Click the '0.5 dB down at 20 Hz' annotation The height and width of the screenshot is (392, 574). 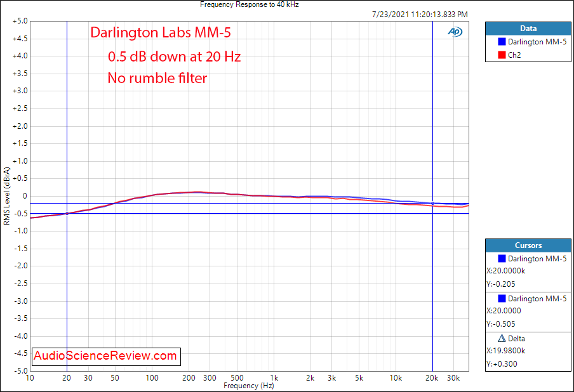pyautogui.click(x=174, y=56)
